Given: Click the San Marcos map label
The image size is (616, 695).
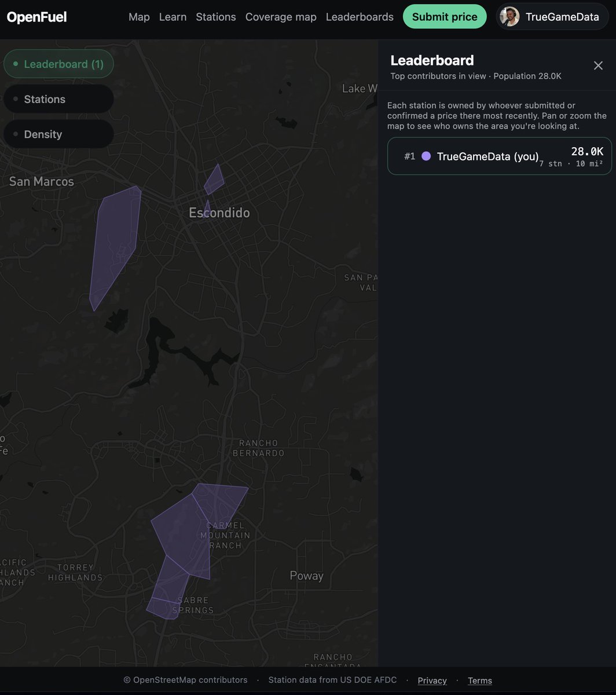Looking at the screenshot, I should point(42,181).
